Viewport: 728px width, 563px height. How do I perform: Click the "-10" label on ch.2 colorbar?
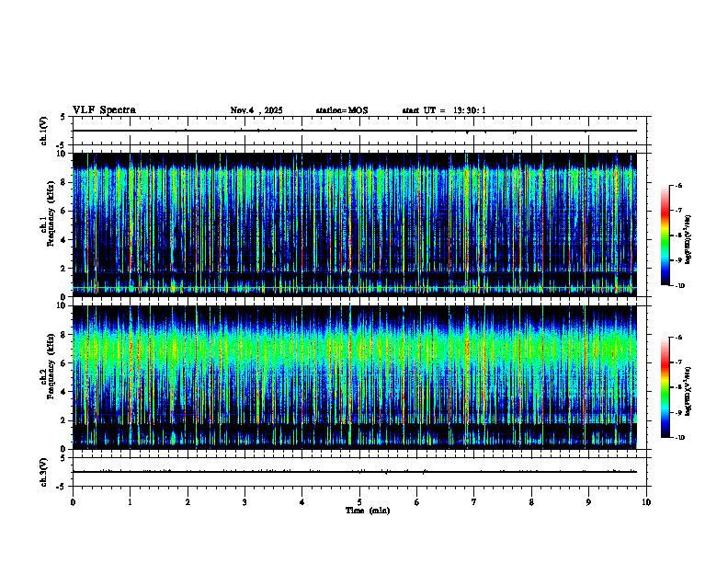(x=679, y=438)
